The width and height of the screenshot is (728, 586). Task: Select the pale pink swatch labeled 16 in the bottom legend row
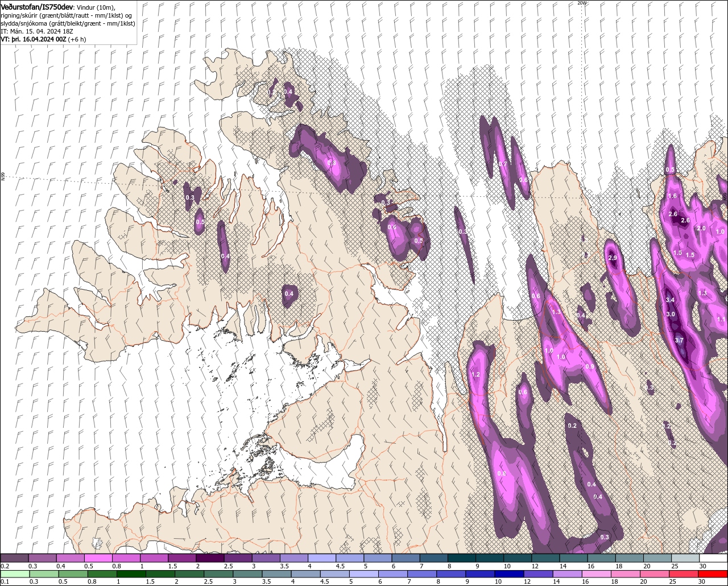pos(597,574)
